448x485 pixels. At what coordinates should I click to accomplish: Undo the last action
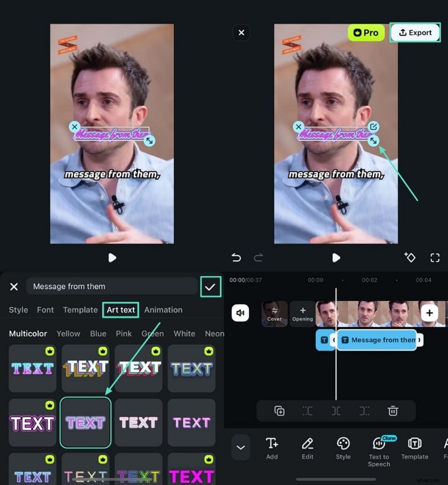(x=236, y=258)
